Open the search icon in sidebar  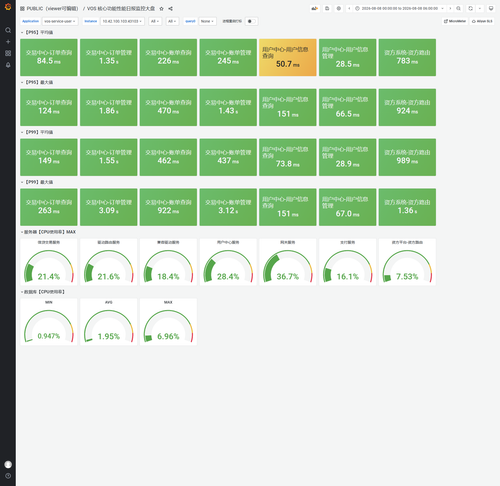click(8, 30)
